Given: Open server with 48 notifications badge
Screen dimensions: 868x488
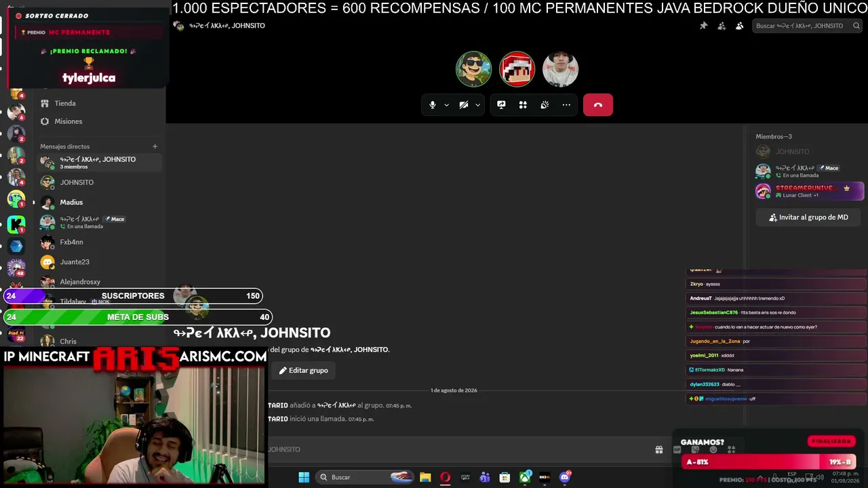Looking at the screenshot, I should coord(16,268).
